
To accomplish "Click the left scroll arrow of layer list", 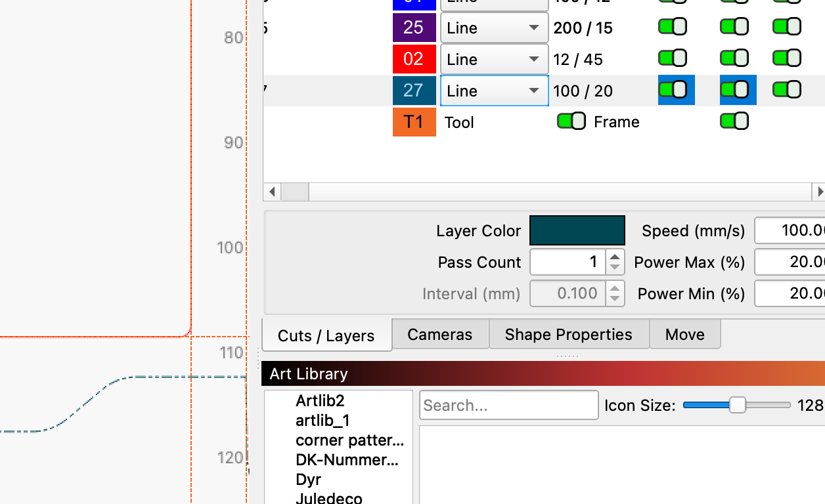I will 272,192.
